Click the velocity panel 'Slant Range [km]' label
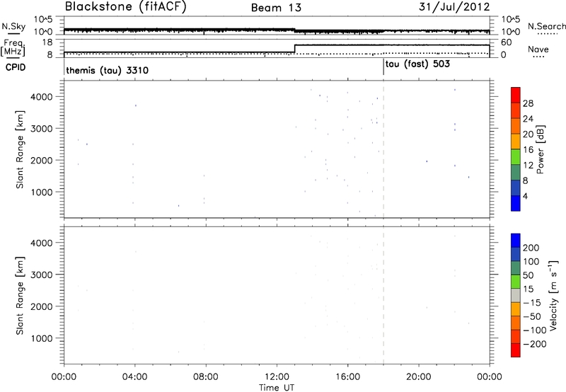 (20, 296)
